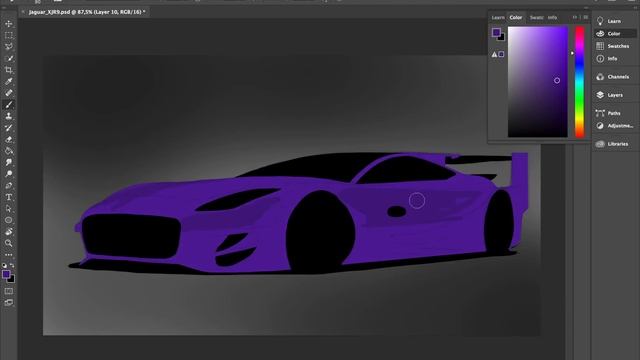Select the Smudge tool
The height and width of the screenshot is (360, 640).
9,162
